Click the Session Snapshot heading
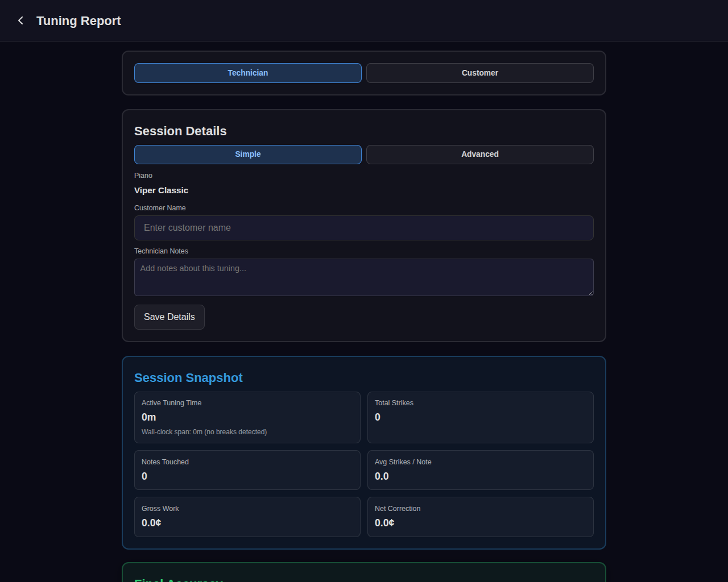The height and width of the screenshot is (582, 728). click(x=188, y=377)
